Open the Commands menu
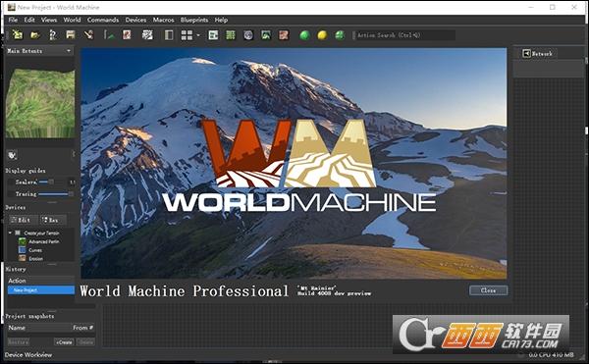Image resolution: width=589 pixels, height=364 pixels. pos(103,20)
